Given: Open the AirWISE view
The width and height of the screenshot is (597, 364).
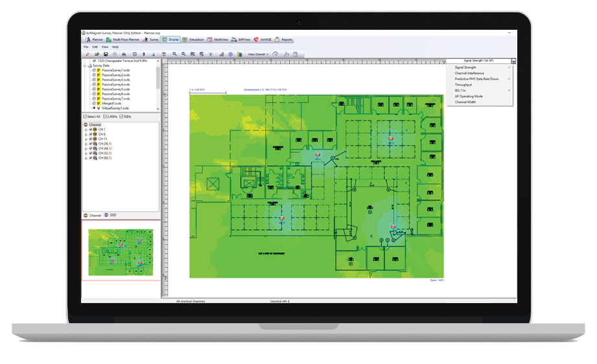Looking at the screenshot, I should pyautogui.click(x=263, y=40).
